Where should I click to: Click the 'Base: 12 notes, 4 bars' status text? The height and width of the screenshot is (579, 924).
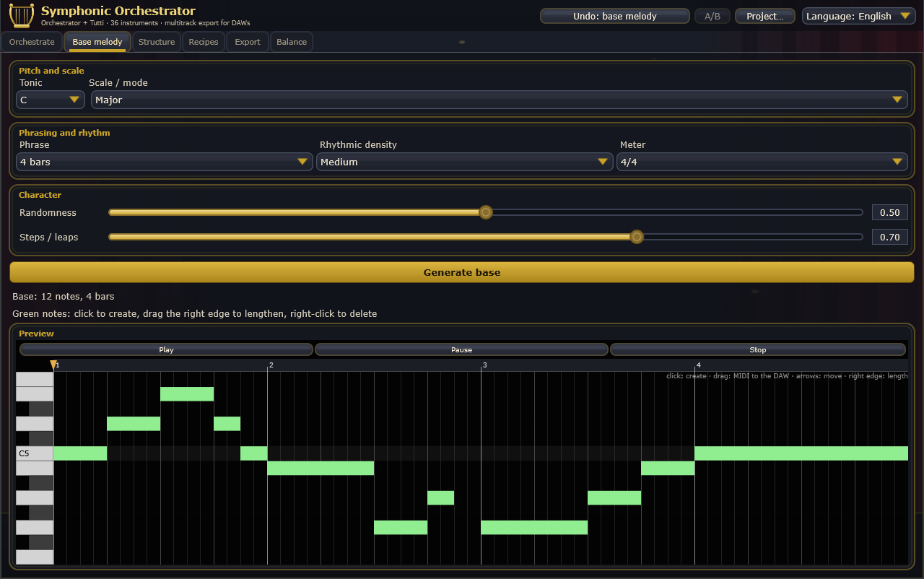click(64, 297)
